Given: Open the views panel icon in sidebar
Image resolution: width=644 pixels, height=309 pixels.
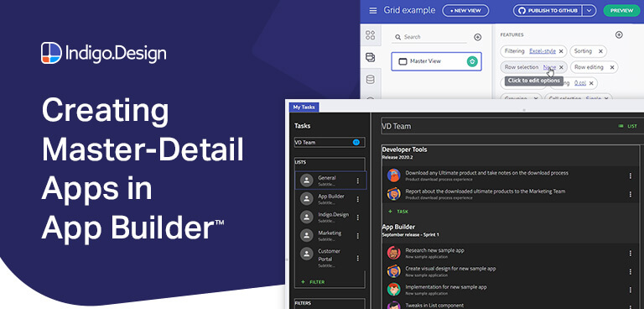Looking at the screenshot, I should coord(370,57).
